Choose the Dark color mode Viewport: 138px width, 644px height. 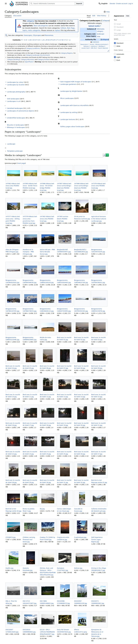pyautogui.click(x=115, y=60)
